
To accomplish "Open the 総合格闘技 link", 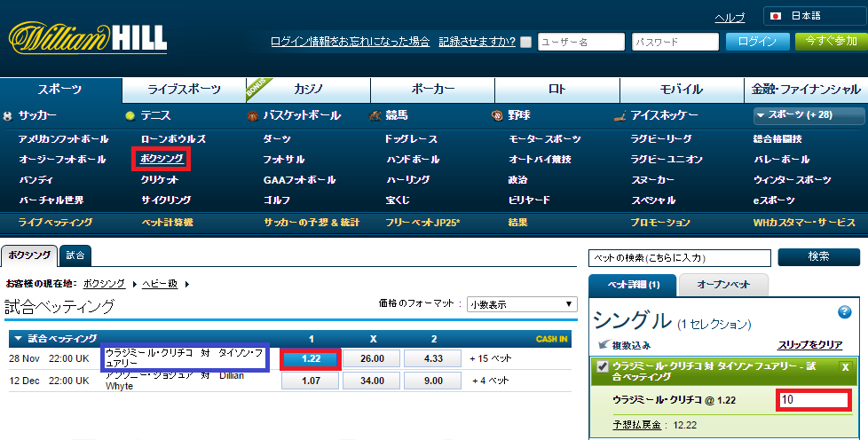I will [777, 139].
